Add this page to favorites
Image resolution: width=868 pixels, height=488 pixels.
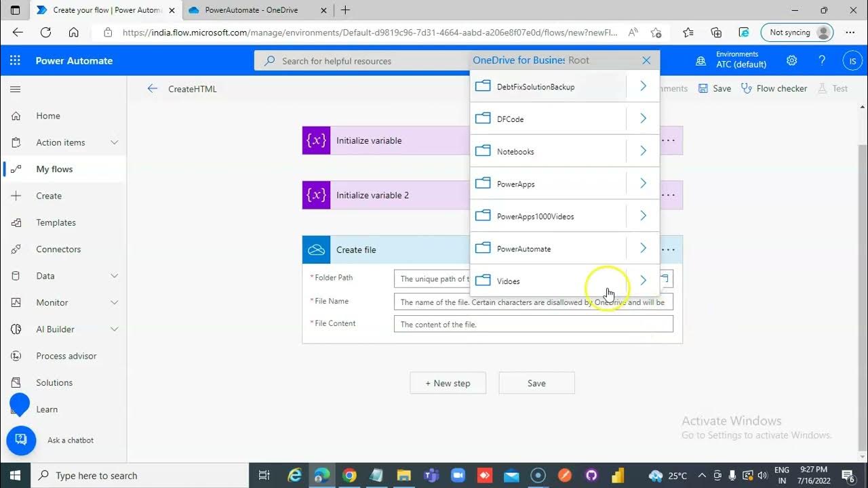pyautogui.click(x=656, y=32)
